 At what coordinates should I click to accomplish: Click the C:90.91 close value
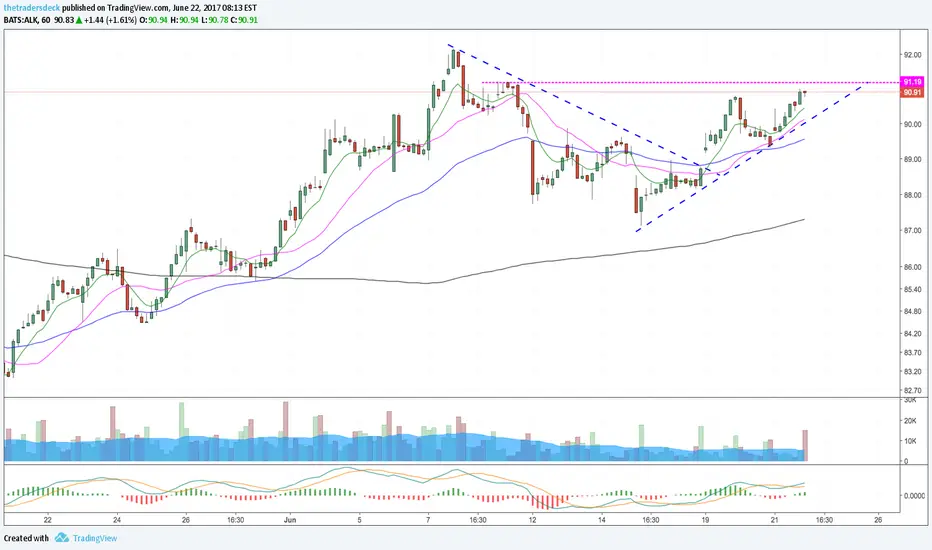point(244,20)
